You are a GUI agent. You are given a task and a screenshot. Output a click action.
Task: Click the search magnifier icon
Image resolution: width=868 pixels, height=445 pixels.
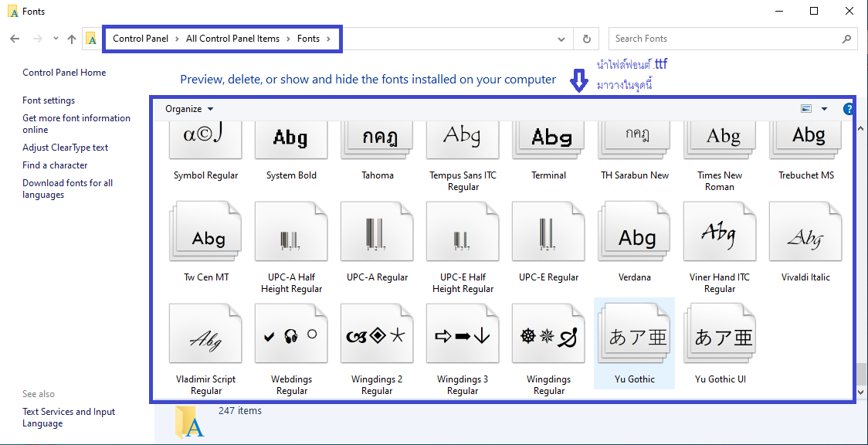[846, 39]
